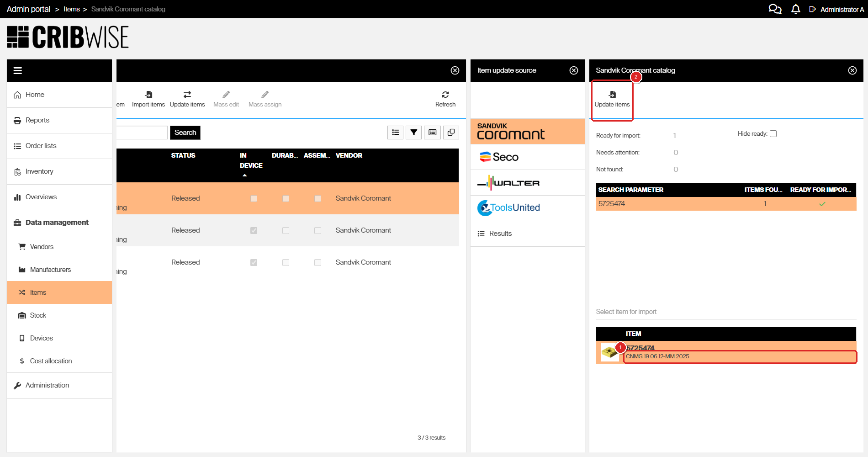Click the copy/duplicate view icon

(x=451, y=133)
